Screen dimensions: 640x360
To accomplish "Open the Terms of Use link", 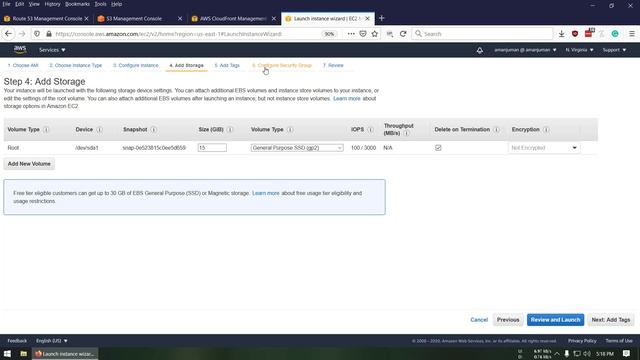I will 619,340.
